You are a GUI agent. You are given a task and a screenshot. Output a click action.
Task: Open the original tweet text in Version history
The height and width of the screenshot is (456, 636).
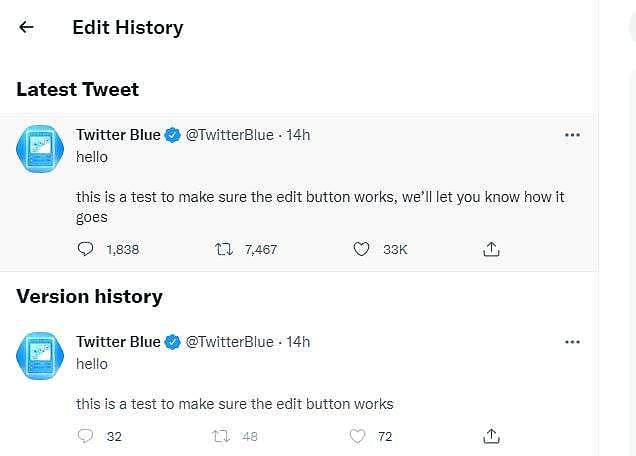point(235,404)
